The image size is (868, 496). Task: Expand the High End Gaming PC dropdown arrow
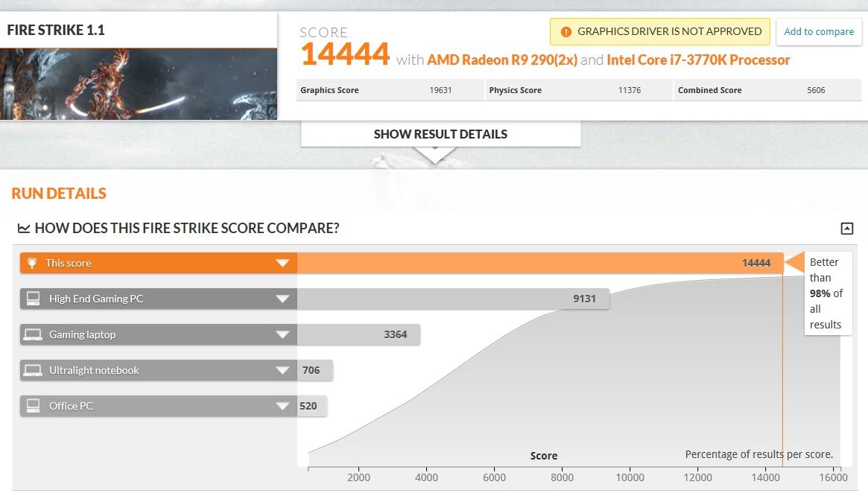tap(282, 299)
